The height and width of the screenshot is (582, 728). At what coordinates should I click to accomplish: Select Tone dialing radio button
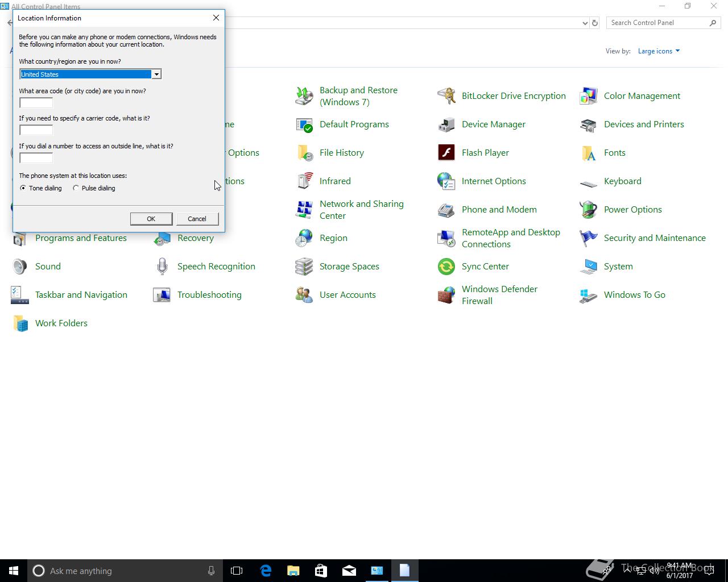pos(23,188)
